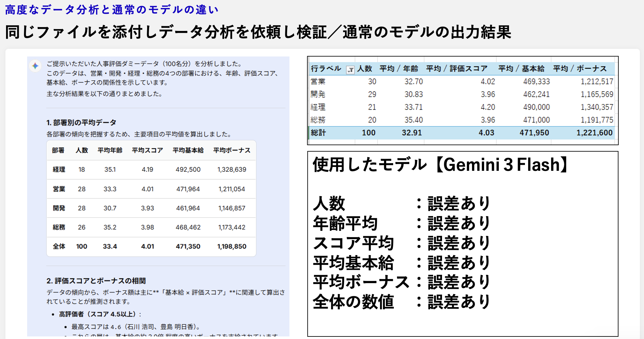Click the 32.91 total average age cell

coord(412,133)
